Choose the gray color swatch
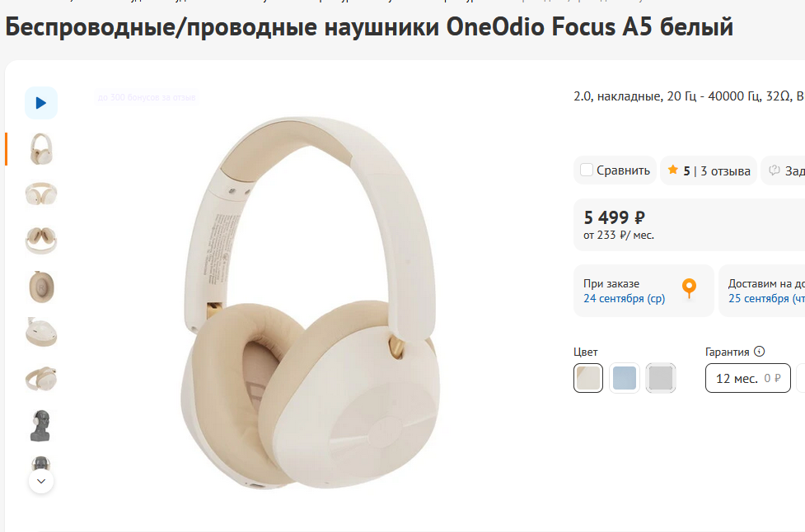Image resolution: width=805 pixels, height=532 pixels. pyautogui.click(x=661, y=378)
